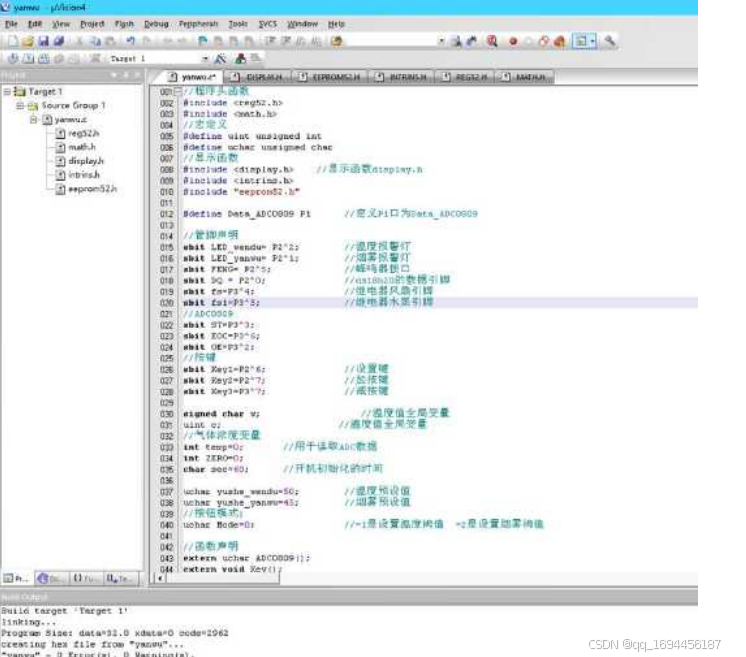Open the Peripherals menu
Image resolution: width=746 pixels, height=657 pixels.
pyautogui.click(x=198, y=24)
